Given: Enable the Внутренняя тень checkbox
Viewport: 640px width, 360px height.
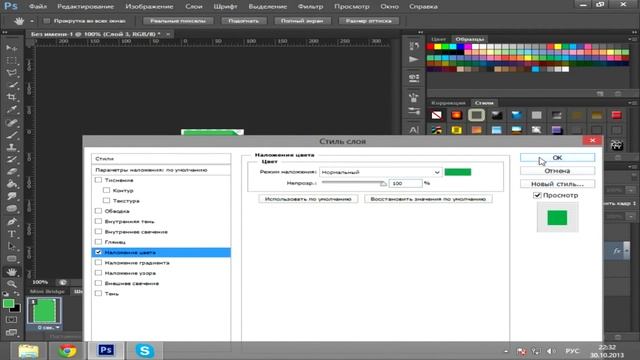Looking at the screenshot, I should point(98,221).
